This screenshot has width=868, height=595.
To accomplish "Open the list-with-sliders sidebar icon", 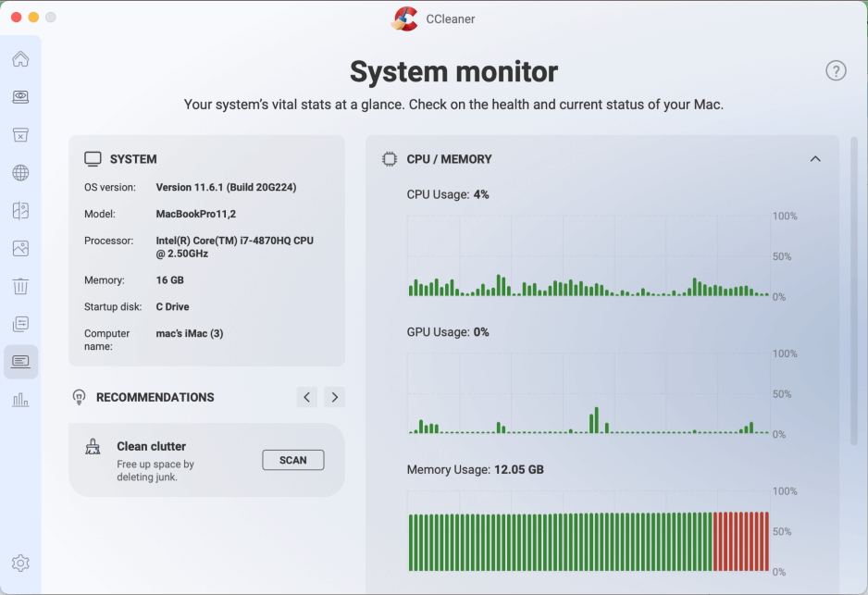I will 20,324.
